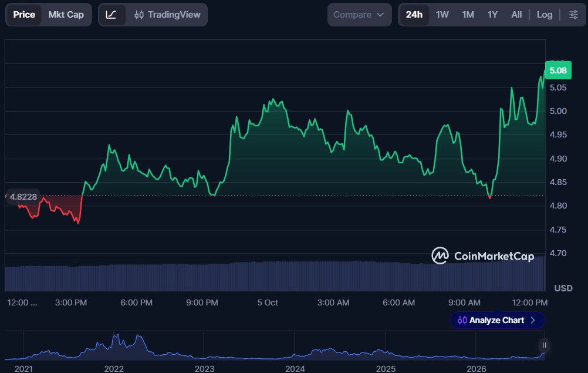Show the All time range
588x373 pixels.
(x=516, y=15)
